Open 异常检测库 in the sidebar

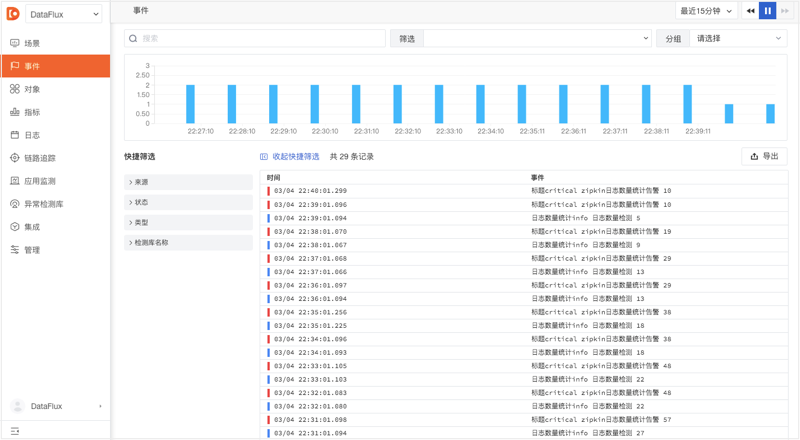coord(55,204)
